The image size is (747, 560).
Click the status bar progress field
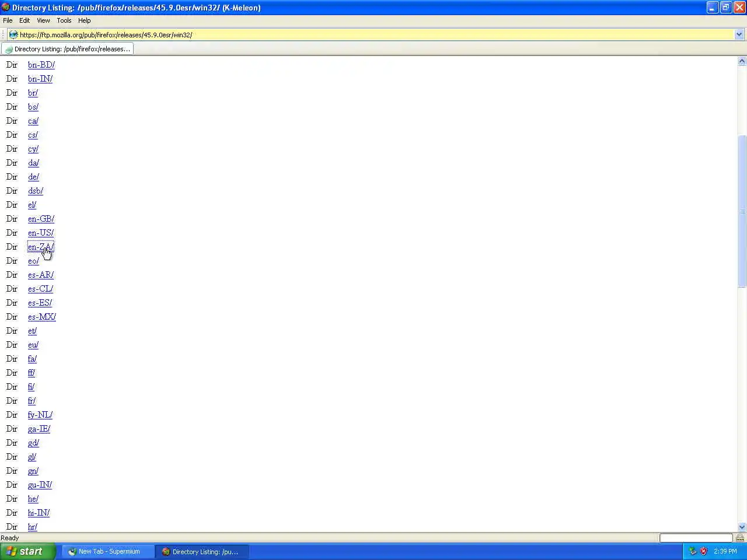coord(696,538)
